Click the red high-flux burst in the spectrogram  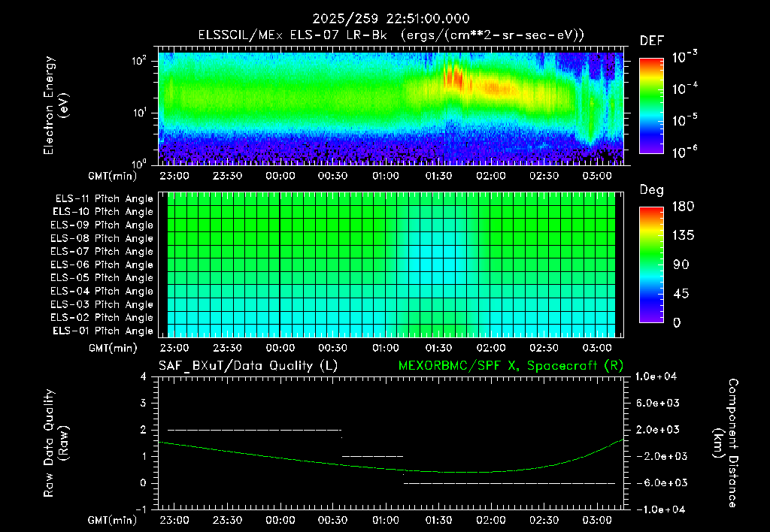point(454,77)
